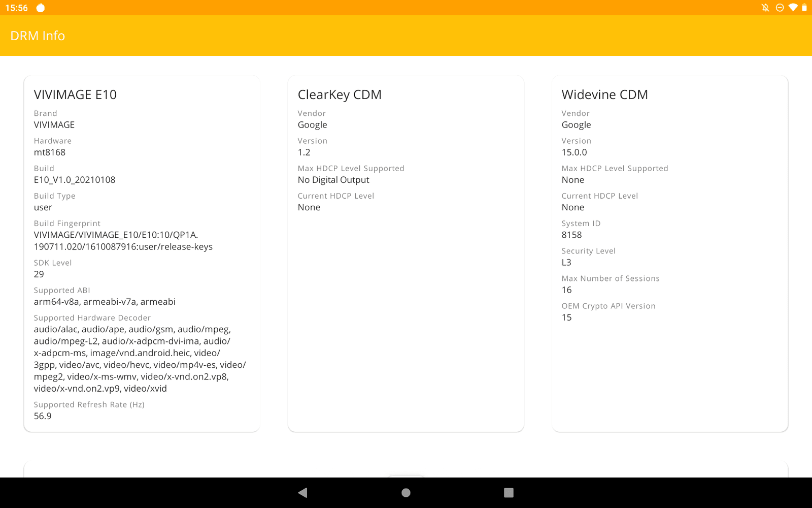The height and width of the screenshot is (508, 812).
Task: Select the Widevine CDM card heading
Action: click(604, 94)
